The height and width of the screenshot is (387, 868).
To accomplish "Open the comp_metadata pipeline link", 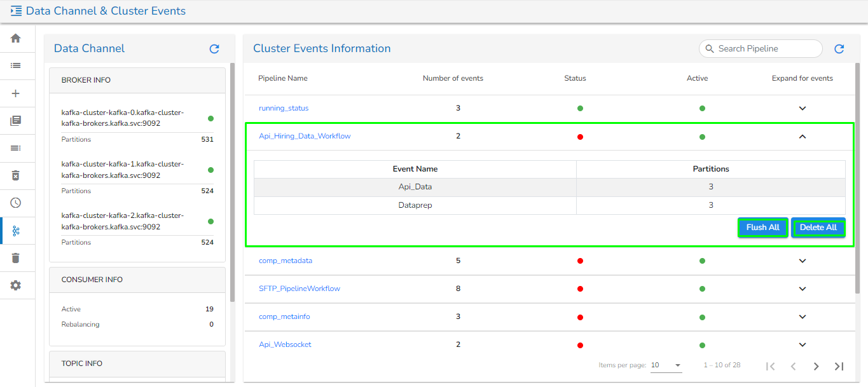I will 285,261.
